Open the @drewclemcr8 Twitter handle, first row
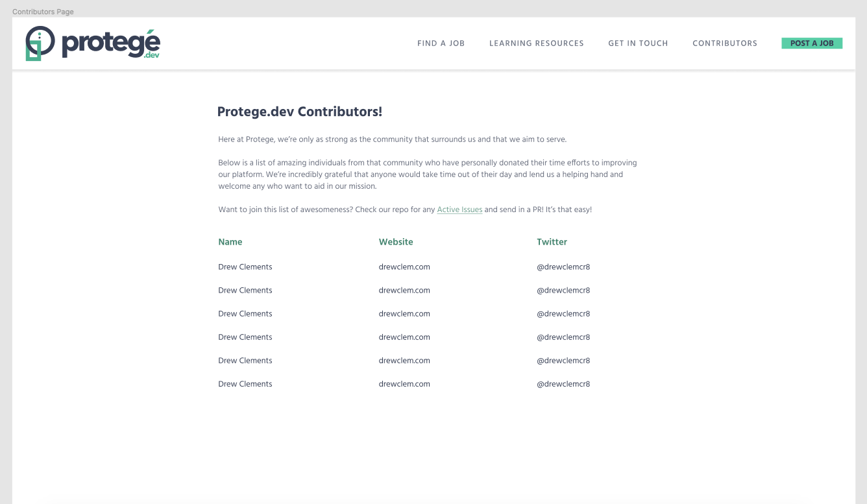Screen dimensions: 867x504 tap(563, 267)
